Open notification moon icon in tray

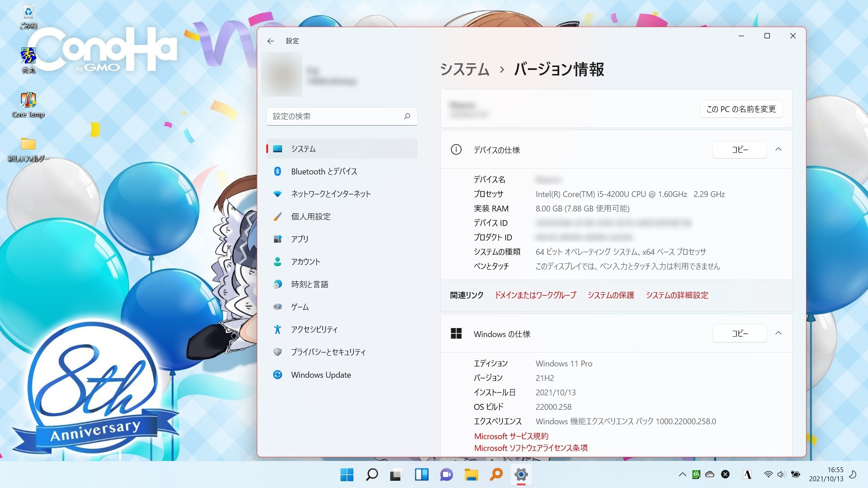click(853, 474)
